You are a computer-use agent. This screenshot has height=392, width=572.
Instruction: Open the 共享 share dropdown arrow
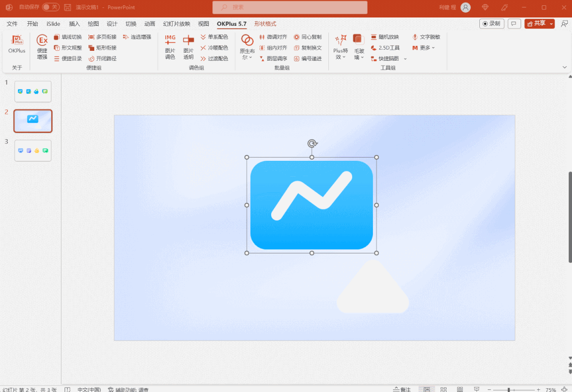click(551, 24)
